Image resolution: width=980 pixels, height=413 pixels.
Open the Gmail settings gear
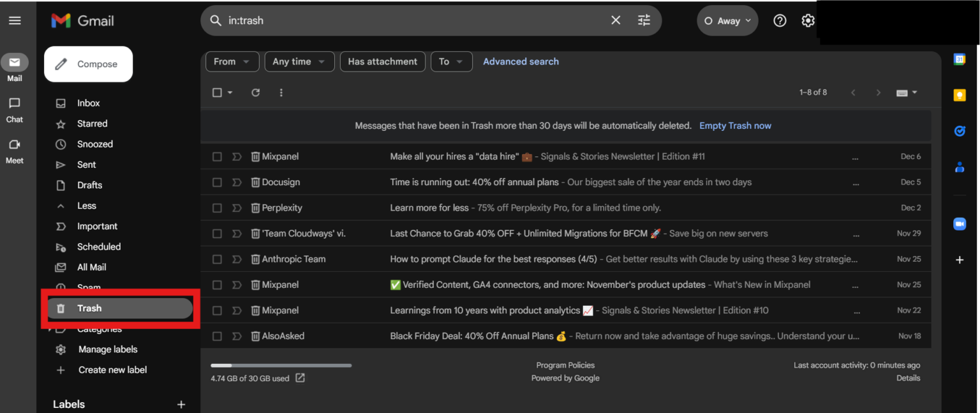(808, 20)
